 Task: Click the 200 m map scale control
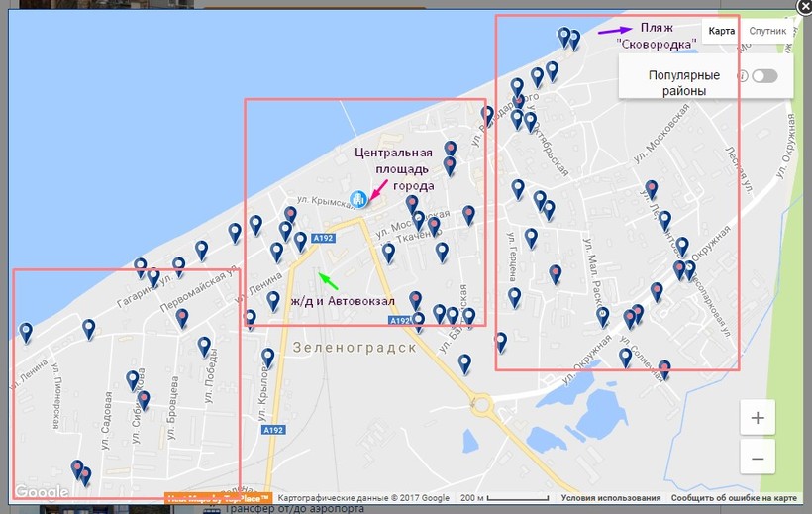coord(504,498)
